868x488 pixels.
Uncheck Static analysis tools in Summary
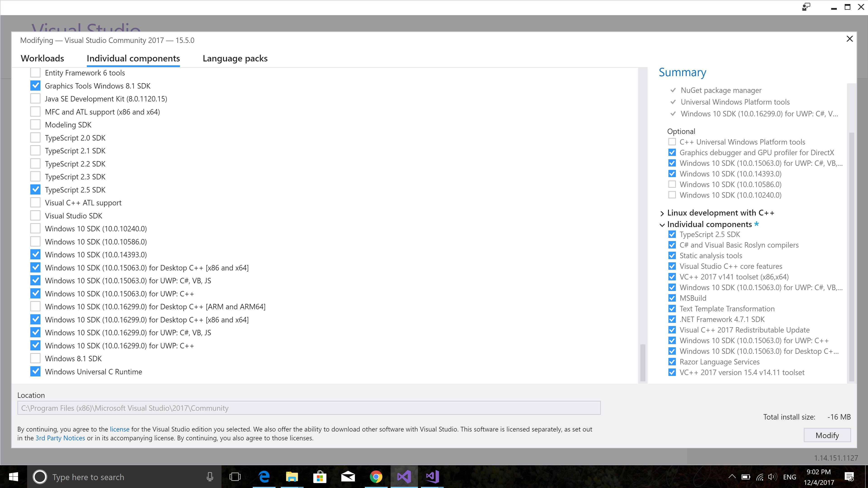click(672, 256)
